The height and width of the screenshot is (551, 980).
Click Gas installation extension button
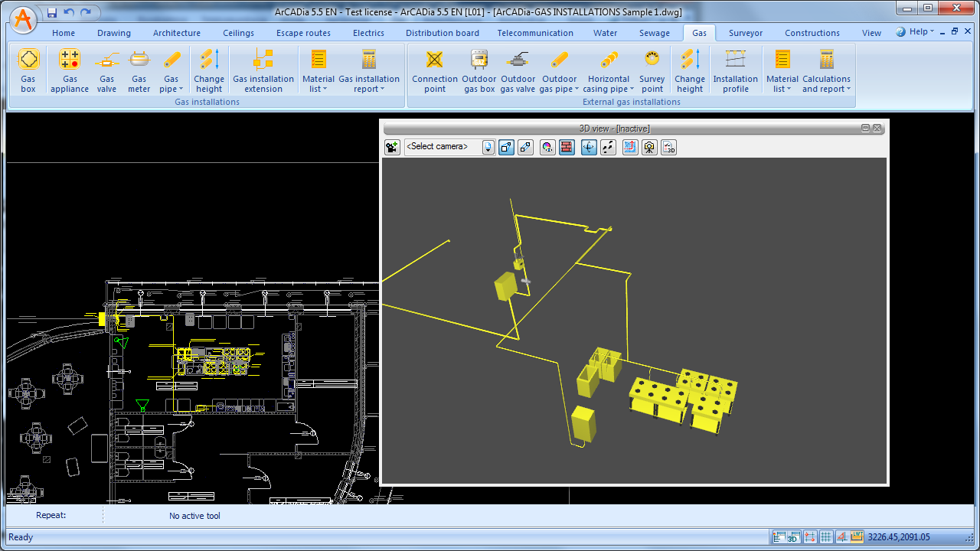pyautogui.click(x=263, y=70)
